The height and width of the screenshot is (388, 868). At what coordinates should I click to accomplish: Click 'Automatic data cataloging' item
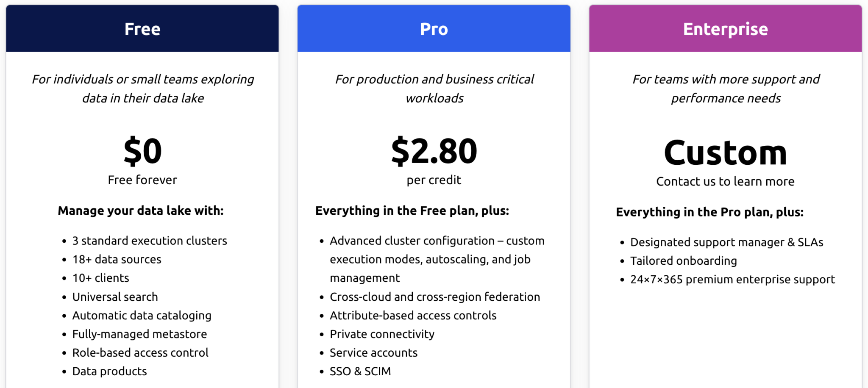click(142, 316)
